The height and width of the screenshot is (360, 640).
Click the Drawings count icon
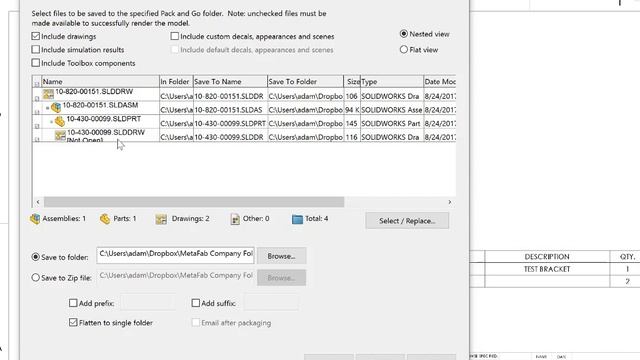(x=161, y=219)
